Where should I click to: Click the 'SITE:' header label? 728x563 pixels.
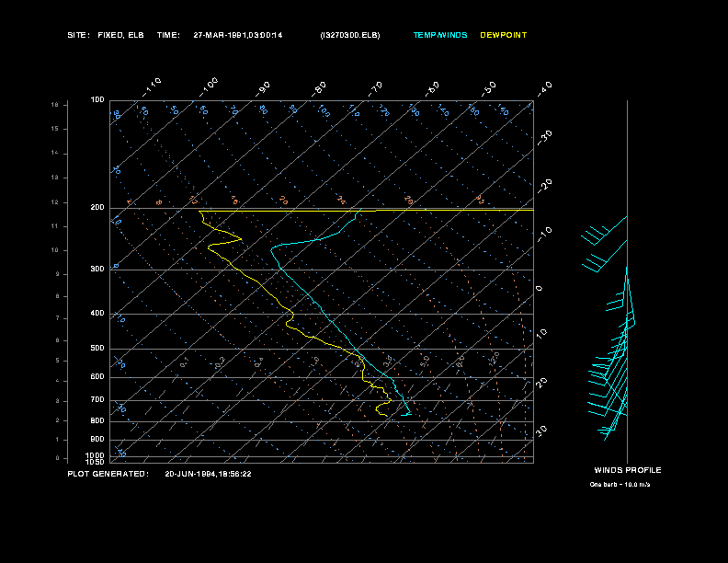(78, 35)
